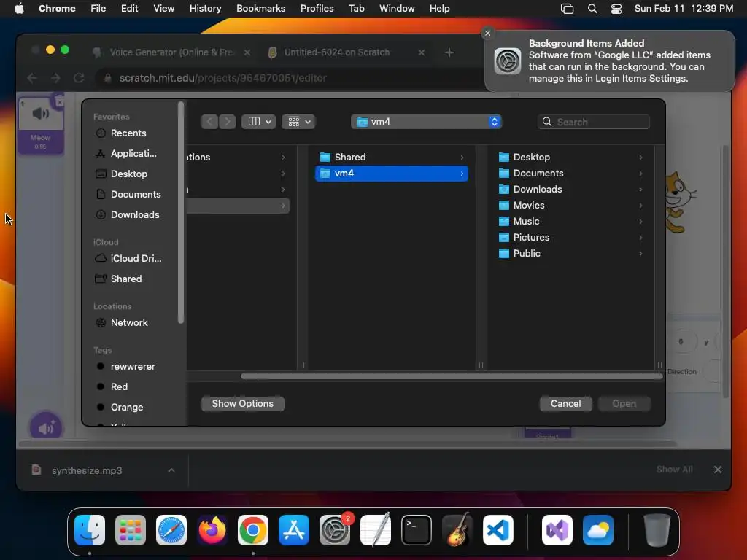Click the dialog horizontal scrollbar
The width and height of the screenshot is (747, 560).
click(x=451, y=376)
